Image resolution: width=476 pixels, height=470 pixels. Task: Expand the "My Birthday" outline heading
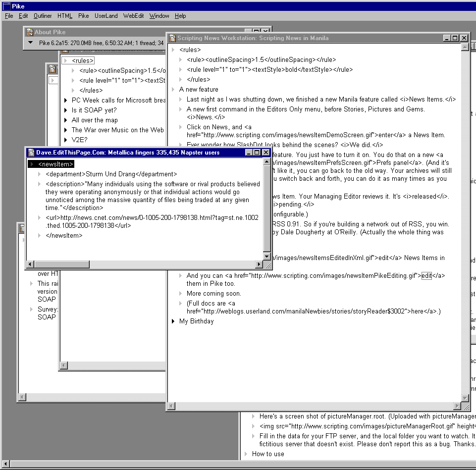click(x=173, y=321)
